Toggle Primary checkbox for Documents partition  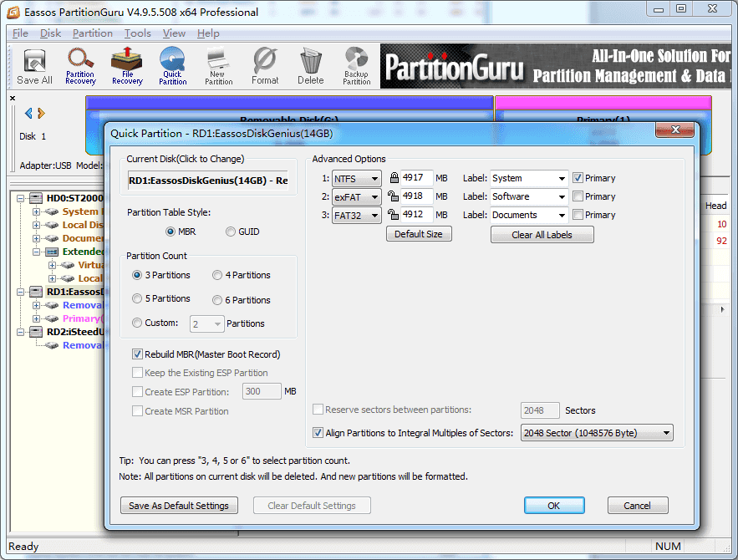pos(578,215)
